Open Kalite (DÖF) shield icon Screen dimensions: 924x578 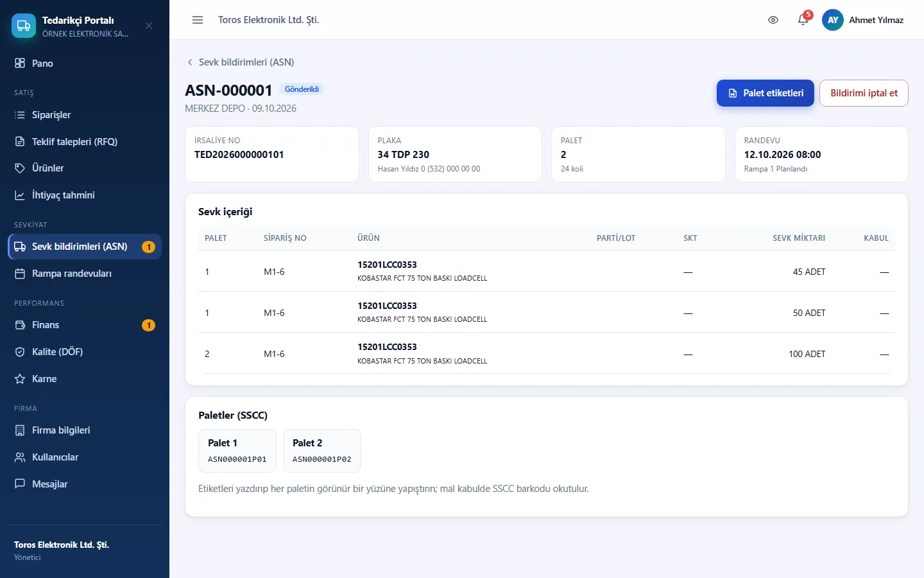click(20, 352)
